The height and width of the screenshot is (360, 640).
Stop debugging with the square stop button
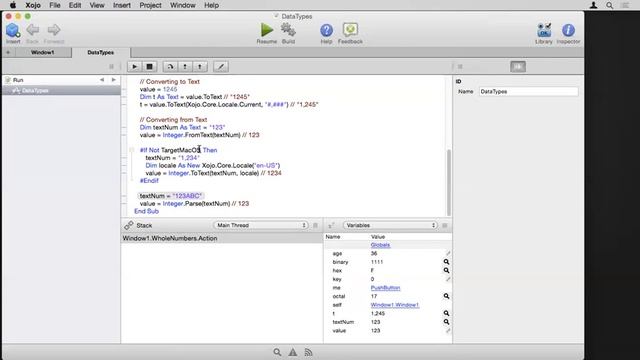(149, 67)
